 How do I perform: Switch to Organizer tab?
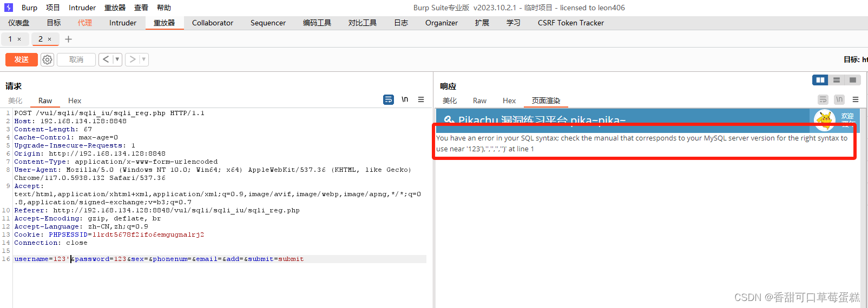442,23
